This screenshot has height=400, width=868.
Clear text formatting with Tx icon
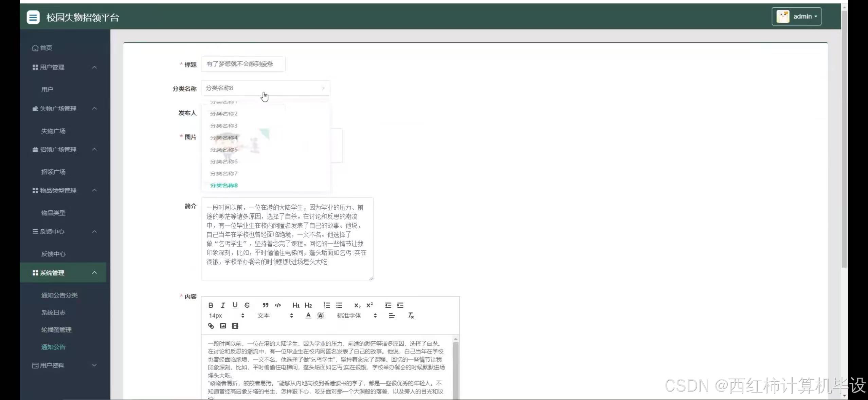click(411, 316)
